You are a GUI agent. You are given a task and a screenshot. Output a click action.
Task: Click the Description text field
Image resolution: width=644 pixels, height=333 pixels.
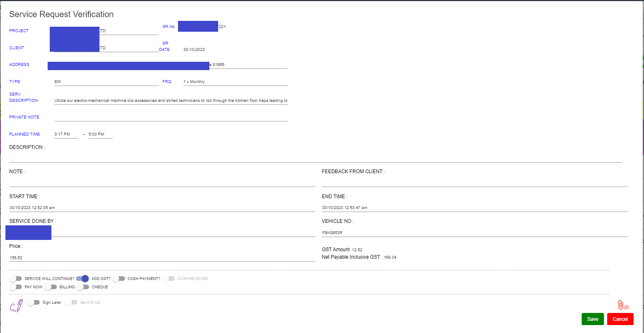tap(315, 158)
